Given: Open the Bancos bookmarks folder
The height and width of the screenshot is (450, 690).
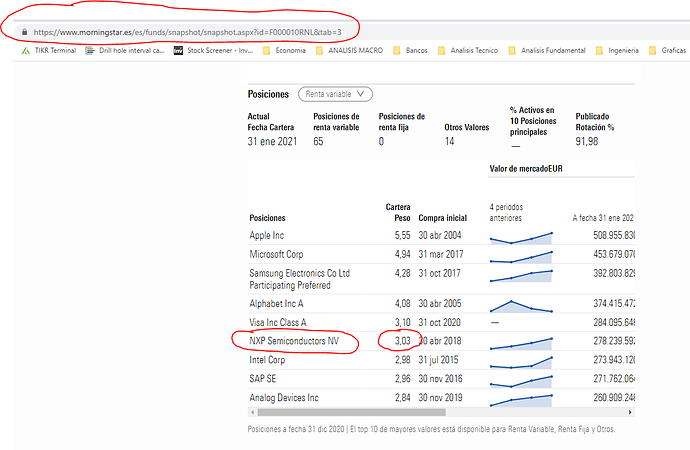Looking at the screenshot, I should (410, 51).
